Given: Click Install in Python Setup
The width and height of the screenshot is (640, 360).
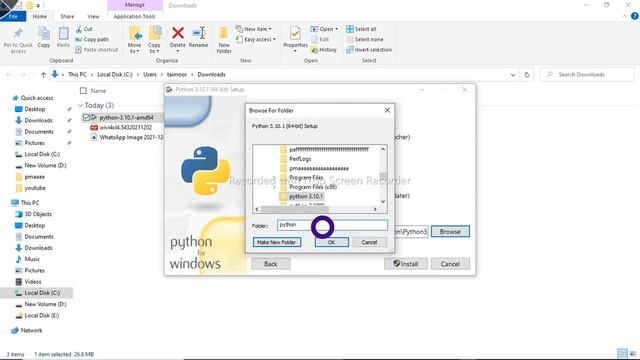Looking at the screenshot, I should pos(406,264).
